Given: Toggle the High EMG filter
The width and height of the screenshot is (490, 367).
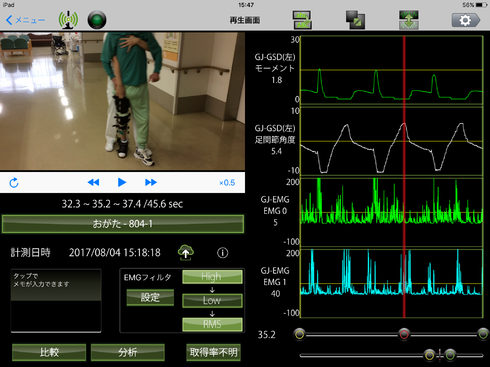Looking at the screenshot, I should click(x=212, y=277).
